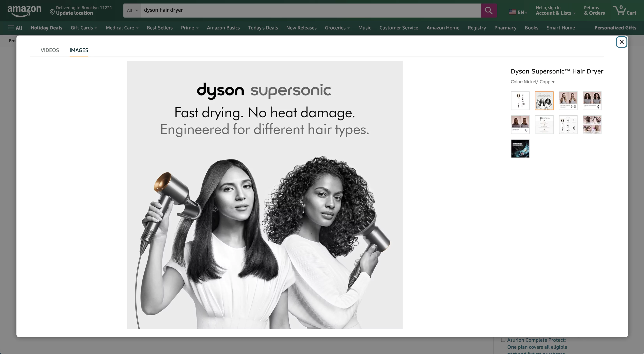Viewport: 644px width, 354px height.
Task: Select the first hair dryer product thumbnail
Action: click(520, 101)
